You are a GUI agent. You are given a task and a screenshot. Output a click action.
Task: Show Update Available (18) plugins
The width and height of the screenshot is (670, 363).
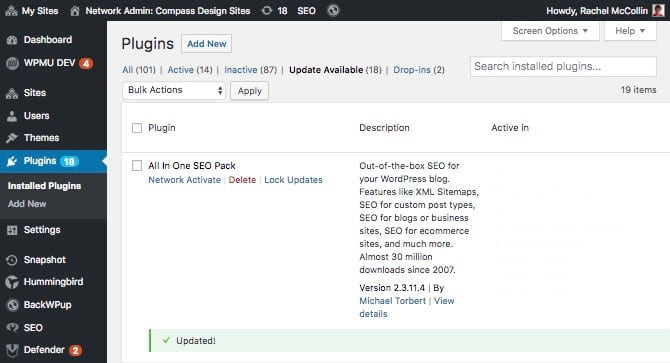coord(335,70)
